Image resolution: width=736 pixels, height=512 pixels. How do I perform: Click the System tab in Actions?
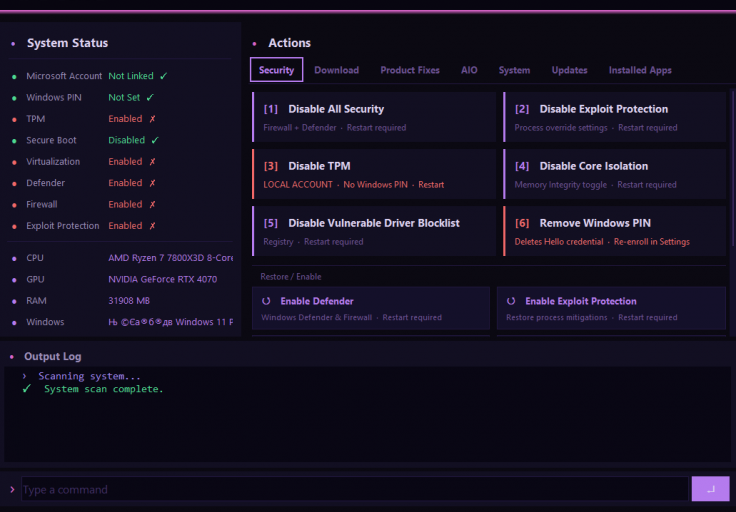click(x=514, y=70)
